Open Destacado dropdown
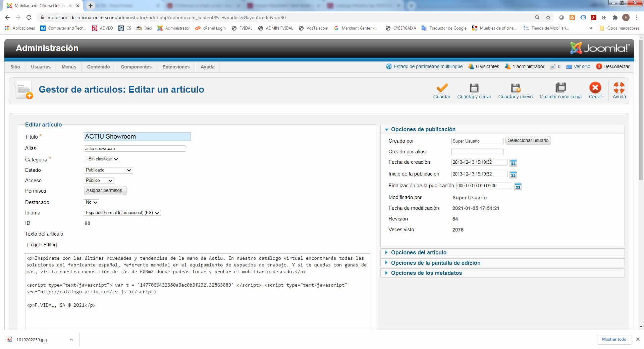The height and width of the screenshot is (349, 644). 91,202
